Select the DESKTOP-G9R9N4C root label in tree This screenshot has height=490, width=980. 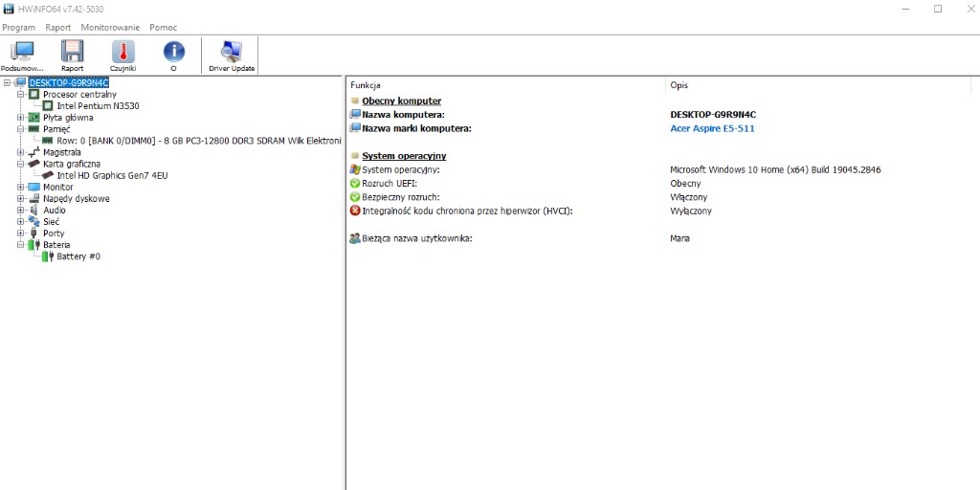(x=69, y=82)
